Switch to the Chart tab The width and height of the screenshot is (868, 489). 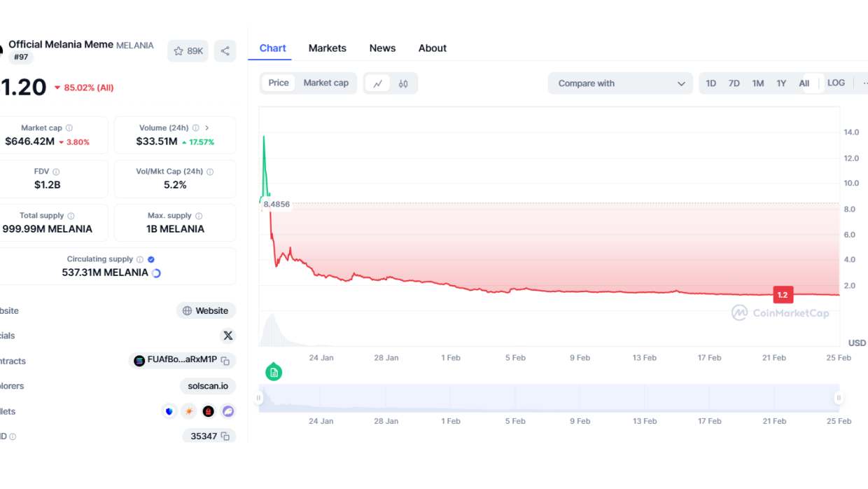click(x=272, y=48)
